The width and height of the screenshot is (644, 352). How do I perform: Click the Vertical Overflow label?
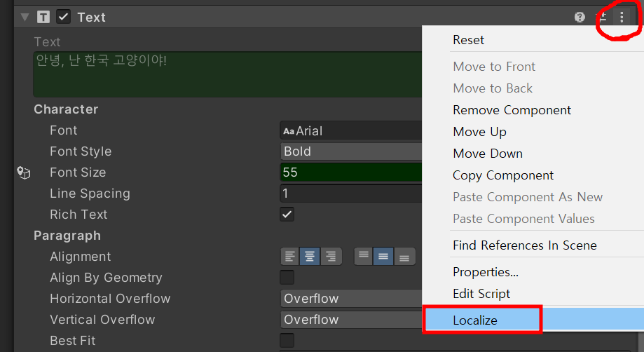coord(102,320)
